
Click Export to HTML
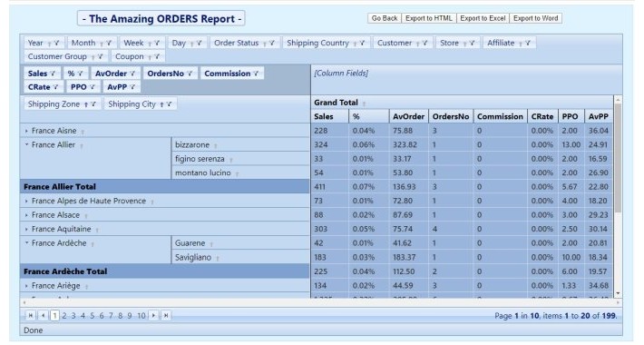point(429,18)
